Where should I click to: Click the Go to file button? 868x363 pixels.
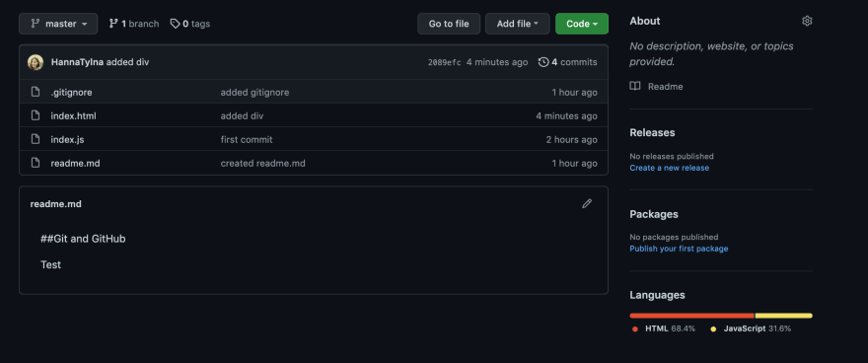(x=449, y=24)
